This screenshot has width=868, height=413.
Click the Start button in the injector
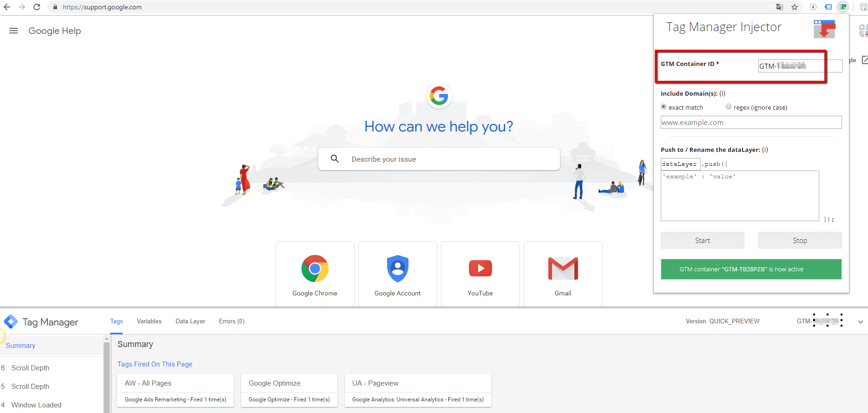click(703, 240)
